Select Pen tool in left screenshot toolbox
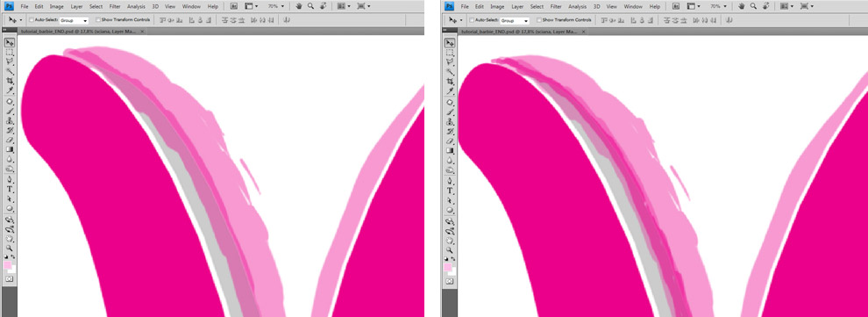 click(10, 180)
